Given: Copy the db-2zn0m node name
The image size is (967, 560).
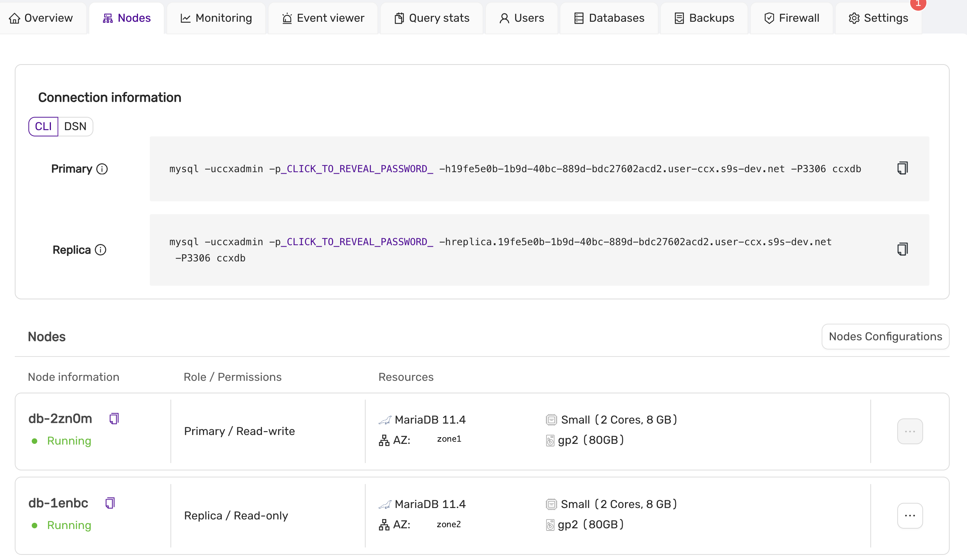Looking at the screenshot, I should 113,418.
